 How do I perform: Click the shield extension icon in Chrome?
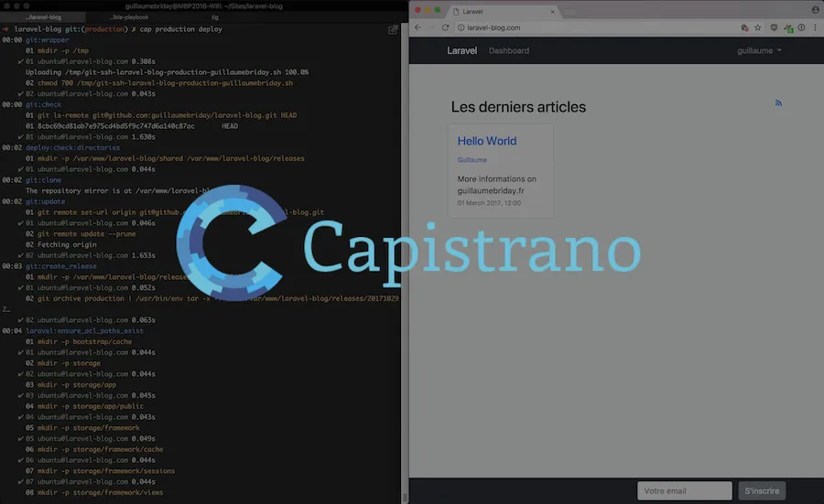pyautogui.click(x=774, y=27)
